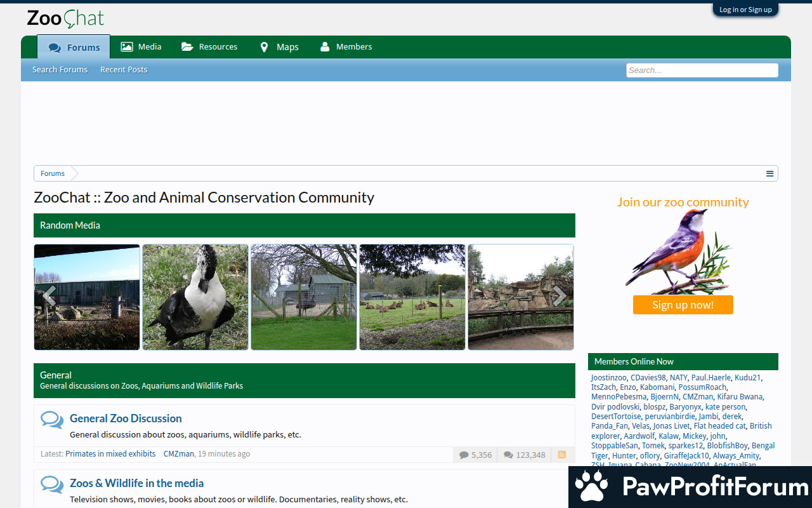Open the Resources tab
The image size is (812, 508).
tap(209, 47)
